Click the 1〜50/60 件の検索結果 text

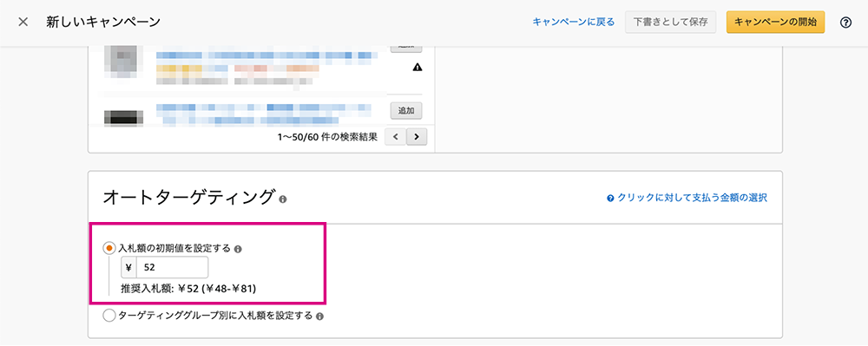(327, 137)
